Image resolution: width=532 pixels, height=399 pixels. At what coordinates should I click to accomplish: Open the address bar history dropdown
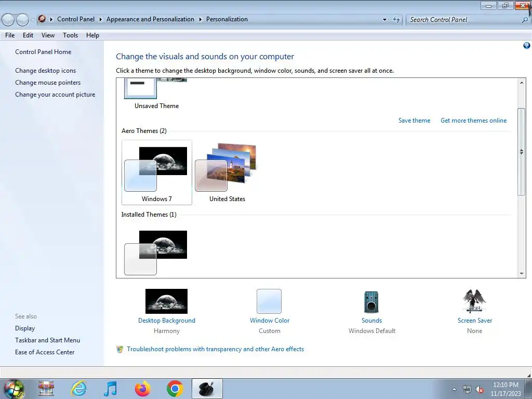[x=384, y=20]
